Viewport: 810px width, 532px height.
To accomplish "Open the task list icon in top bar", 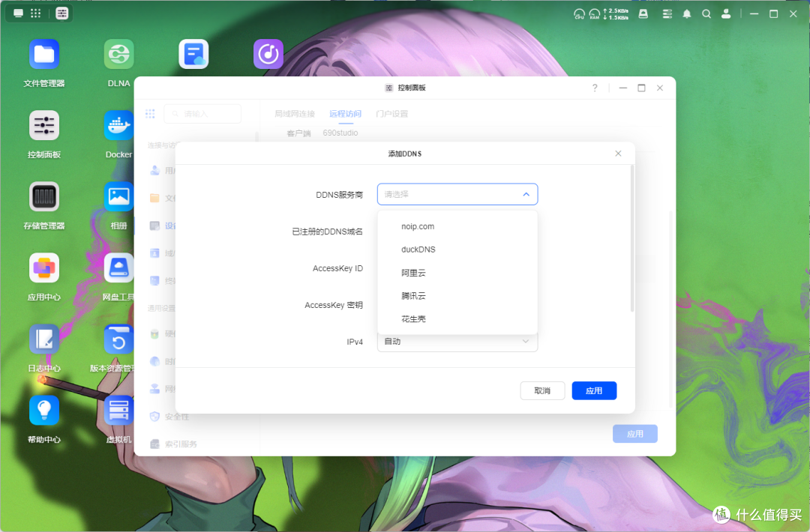I will (667, 14).
